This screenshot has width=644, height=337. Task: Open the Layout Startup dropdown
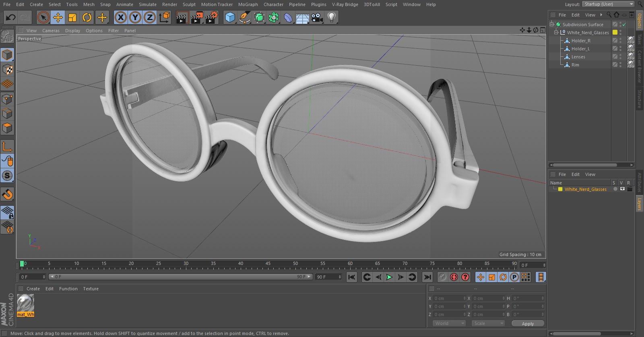pos(608,4)
